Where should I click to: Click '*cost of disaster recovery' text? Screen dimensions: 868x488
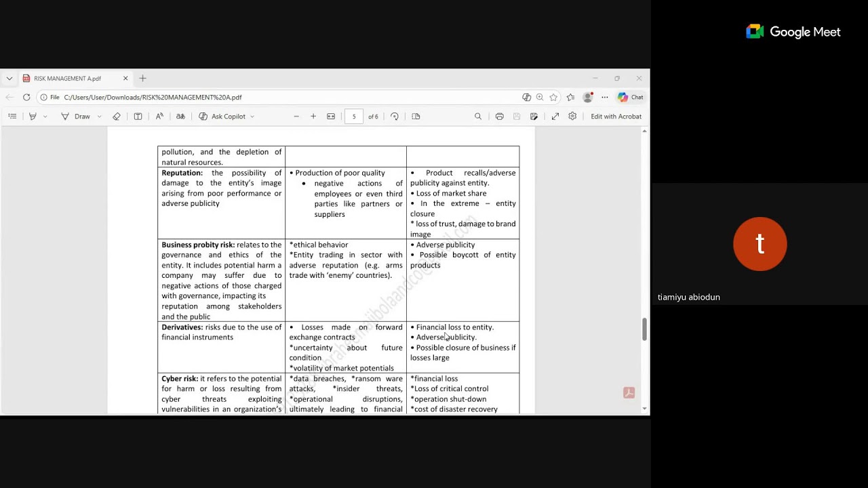pyautogui.click(x=454, y=409)
